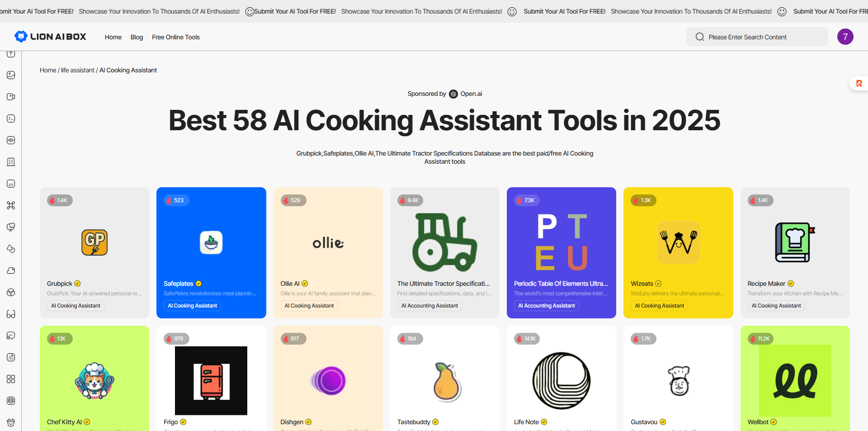Click the 523 popularity badge on Safeplates
The image size is (868, 431).
point(176,200)
